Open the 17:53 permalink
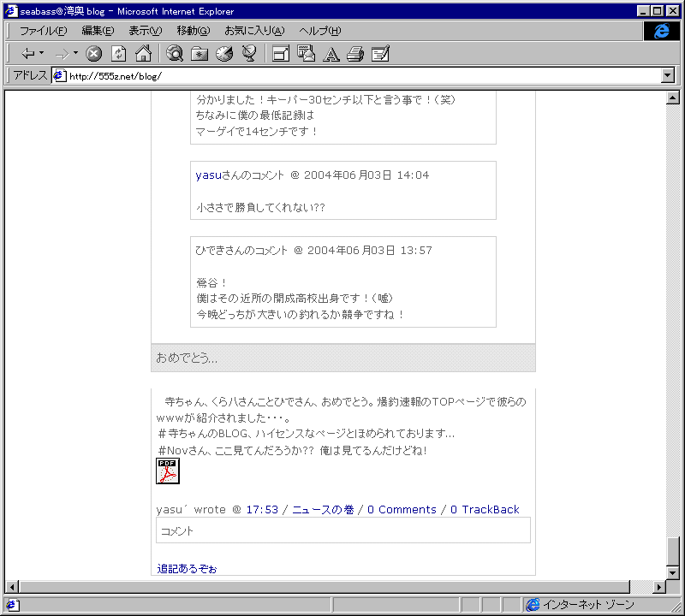Viewport: 685px width, 616px height. tap(262, 509)
